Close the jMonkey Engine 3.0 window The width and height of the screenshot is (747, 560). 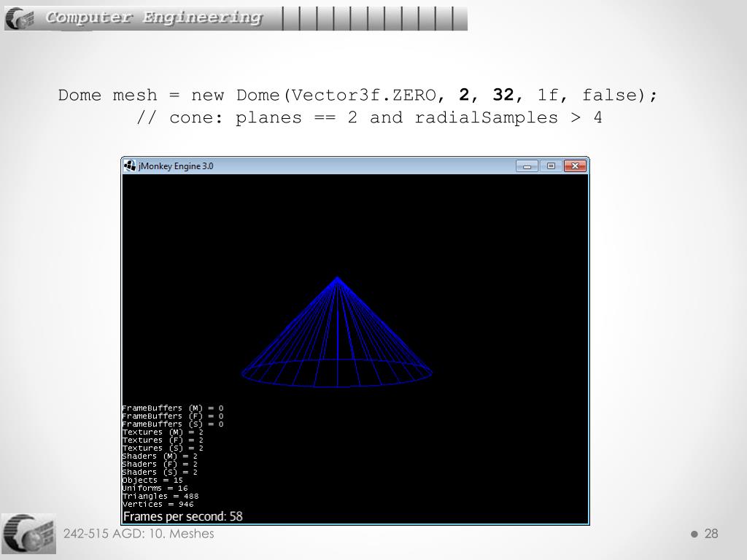[x=575, y=166]
